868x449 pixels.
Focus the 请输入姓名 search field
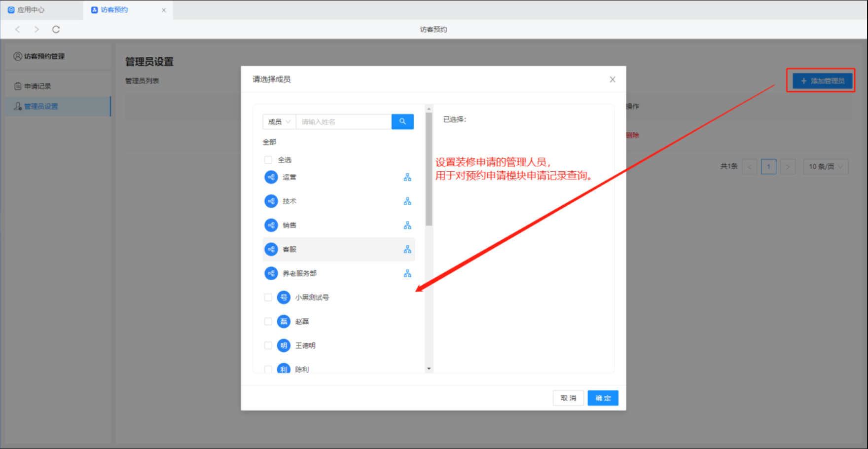tap(343, 122)
